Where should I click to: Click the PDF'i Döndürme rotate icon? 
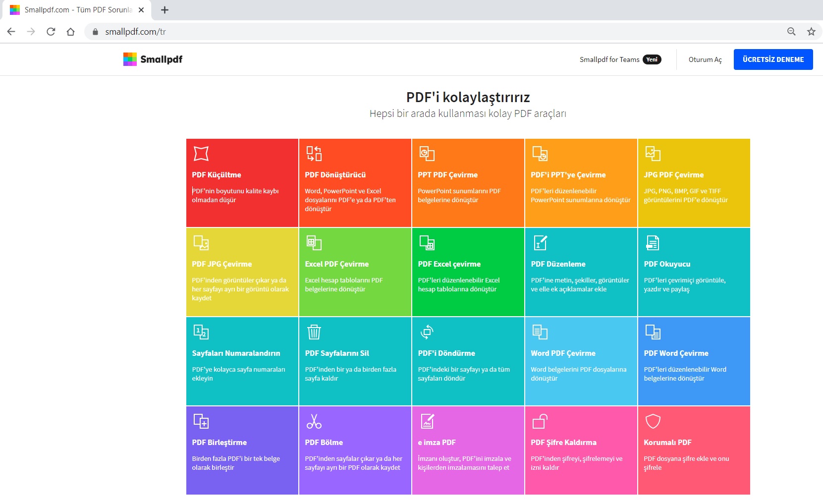click(427, 332)
